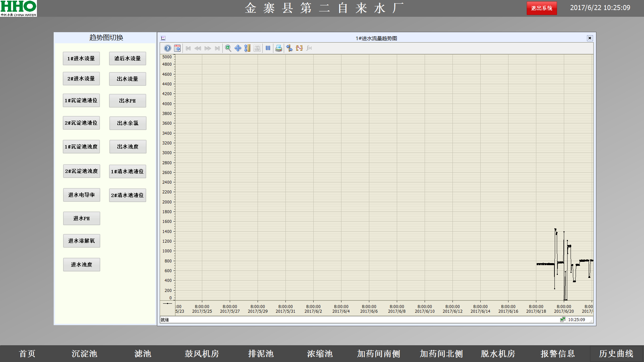Click the HHO China Water logo
This screenshot has height=362, width=644.
(x=18, y=8)
